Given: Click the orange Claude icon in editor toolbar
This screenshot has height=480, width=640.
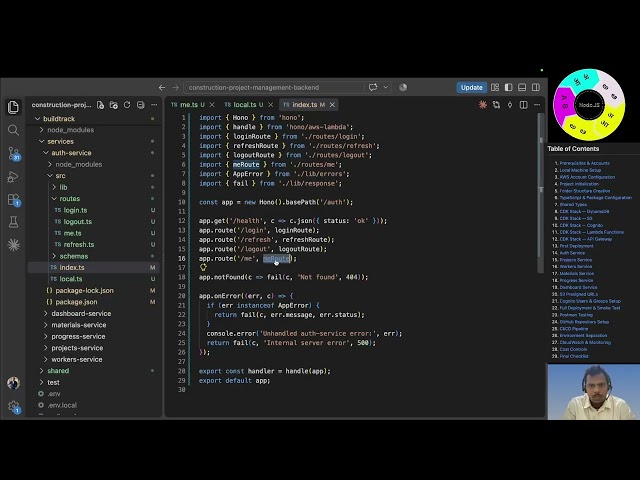Looking at the screenshot, I should coord(483,105).
